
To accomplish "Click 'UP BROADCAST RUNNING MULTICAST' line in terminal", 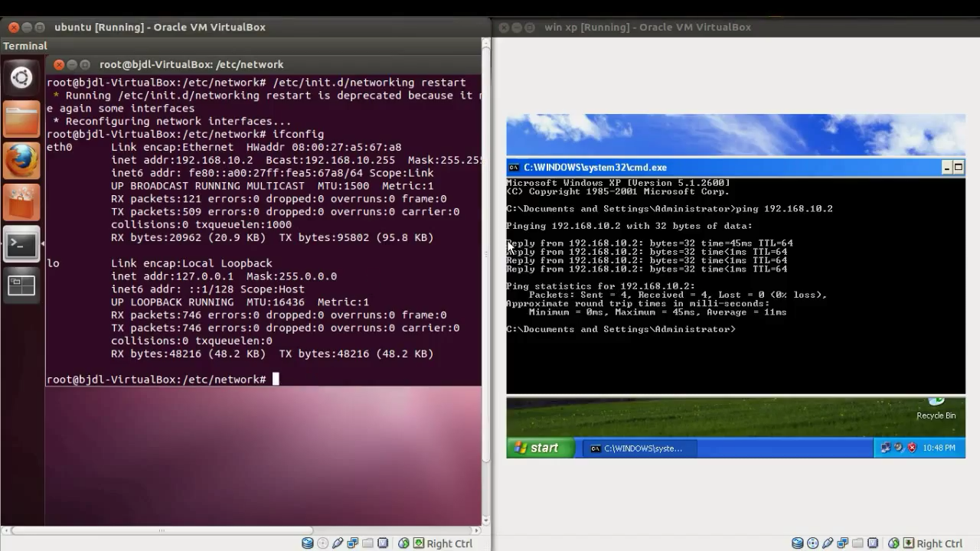I will coord(272,186).
